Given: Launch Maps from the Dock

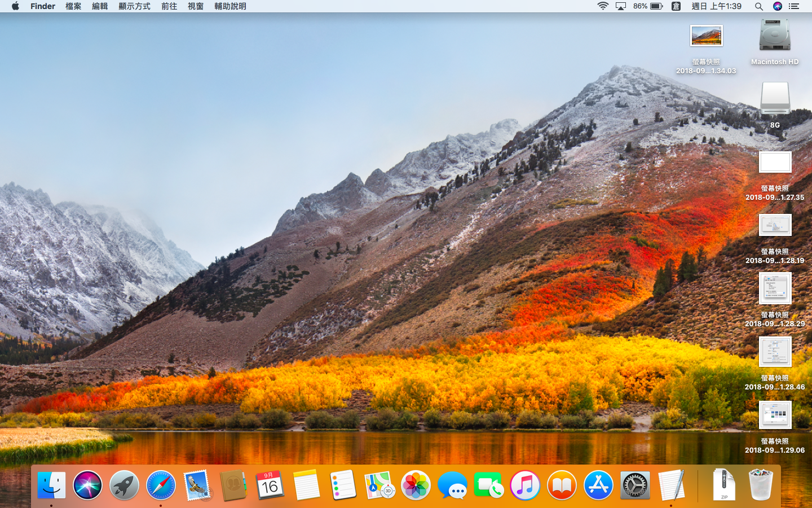Looking at the screenshot, I should [x=379, y=485].
